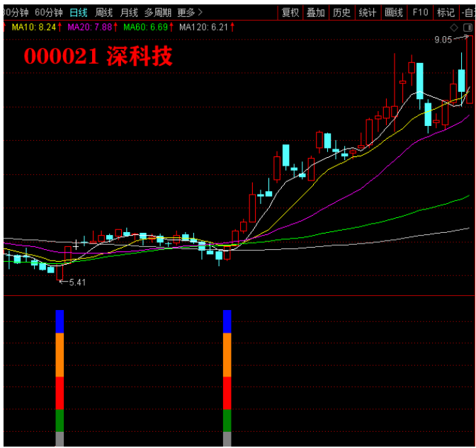Viewport: 476px width, 448px height.
Task: Activate the 画线 drawing tool button
Action: click(x=394, y=13)
